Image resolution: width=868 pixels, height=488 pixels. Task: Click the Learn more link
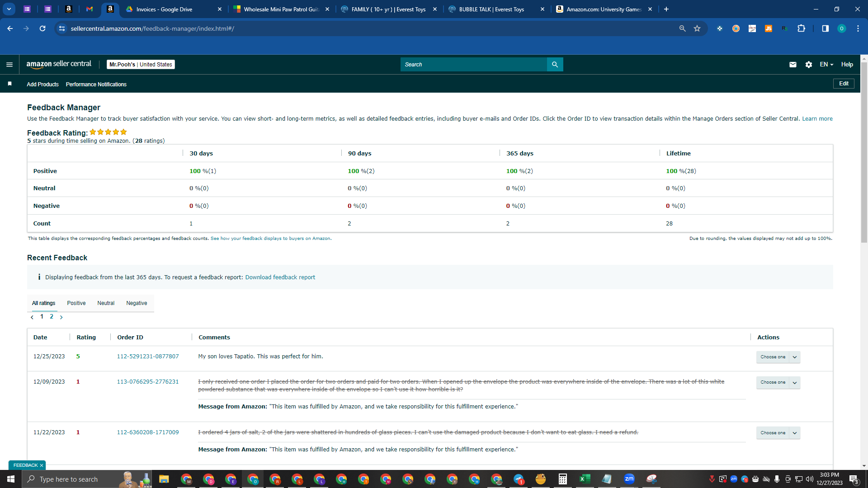[x=817, y=119]
